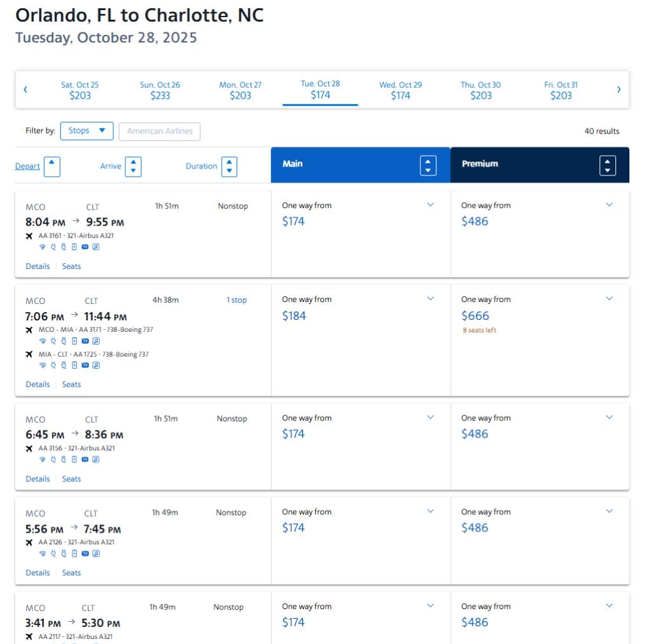651x644 pixels.
Task: Click airplane icon beside MIA - CLT segment
Action: pyautogui.click(x=29, y=355)
